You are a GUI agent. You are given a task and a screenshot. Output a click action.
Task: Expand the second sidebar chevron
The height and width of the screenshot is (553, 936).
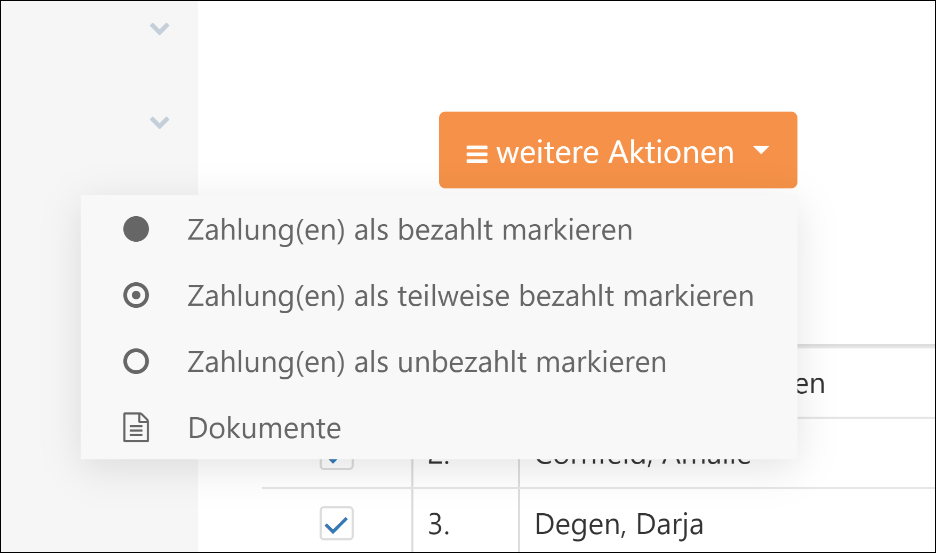coord(159,122)
